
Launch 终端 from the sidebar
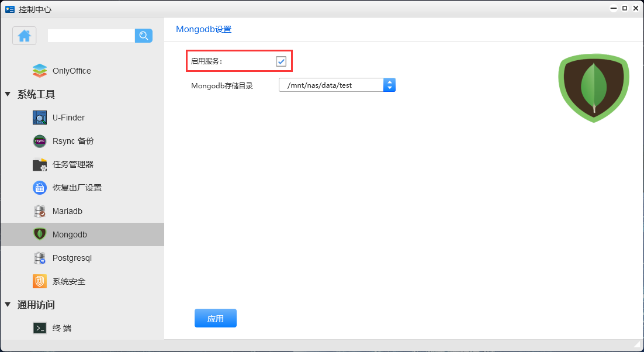point(61,328)
